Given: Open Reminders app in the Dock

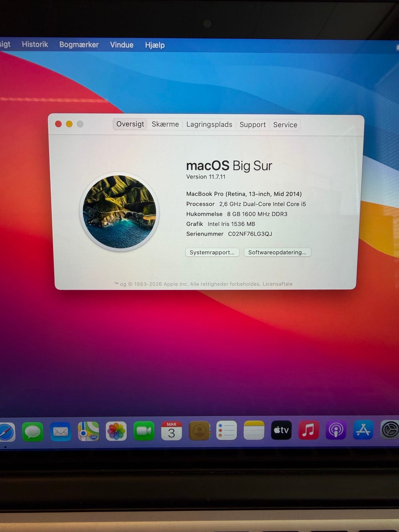Looking at the screenshot, I should (227, 430).
